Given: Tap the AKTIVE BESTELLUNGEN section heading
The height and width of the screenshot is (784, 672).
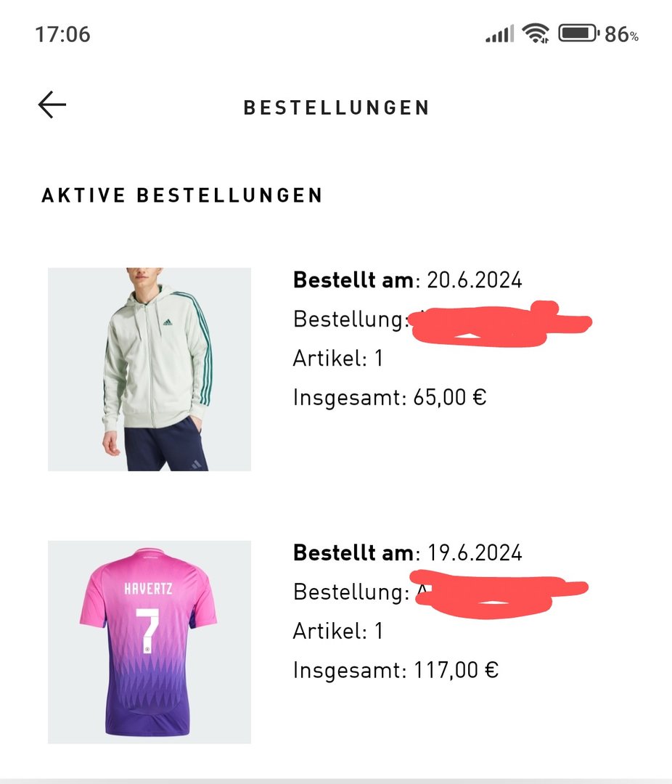Looking at the screenshot, I should [x=182, y=195].
